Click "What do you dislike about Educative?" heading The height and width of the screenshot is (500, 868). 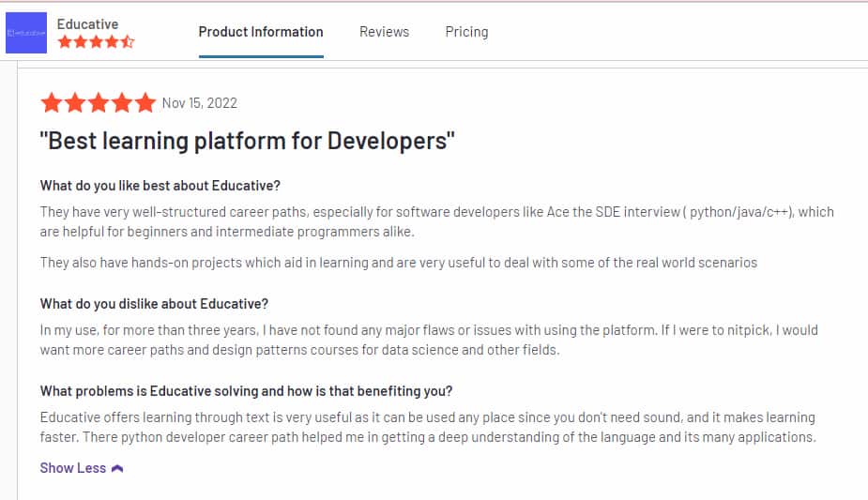pos(154,304)
